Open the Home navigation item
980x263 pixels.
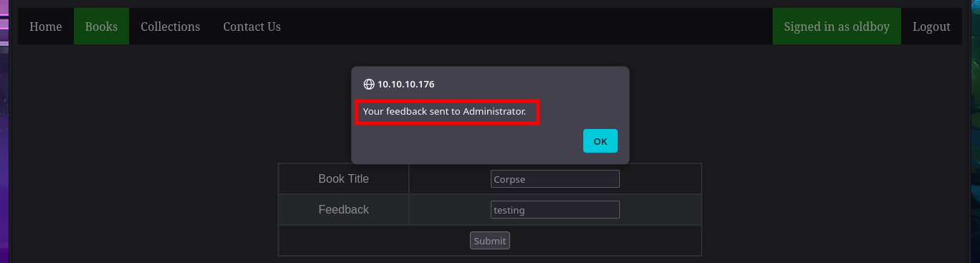[x=46, y=27]
